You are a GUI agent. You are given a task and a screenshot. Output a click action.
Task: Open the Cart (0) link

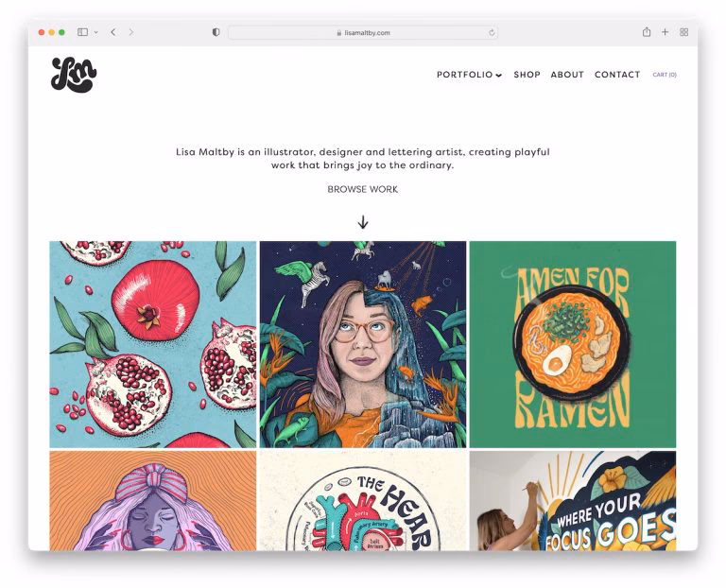point(665,75)
